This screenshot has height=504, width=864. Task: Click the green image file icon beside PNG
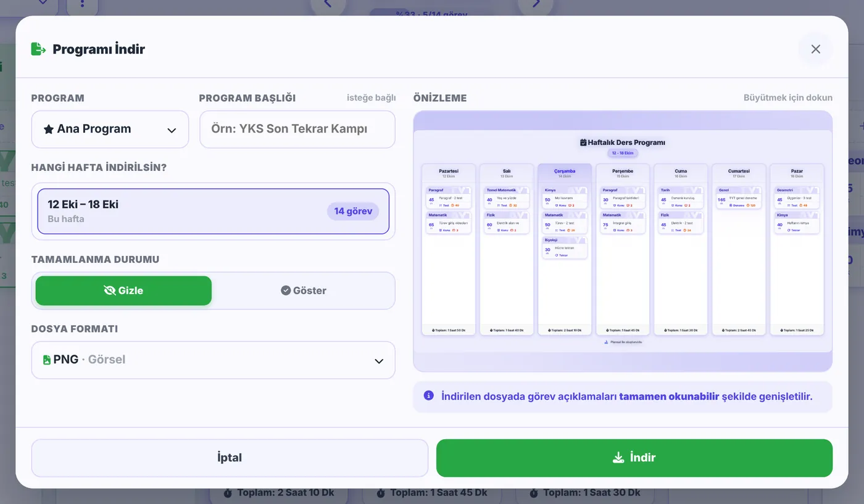pyautogui.click(x=47, y=360)
